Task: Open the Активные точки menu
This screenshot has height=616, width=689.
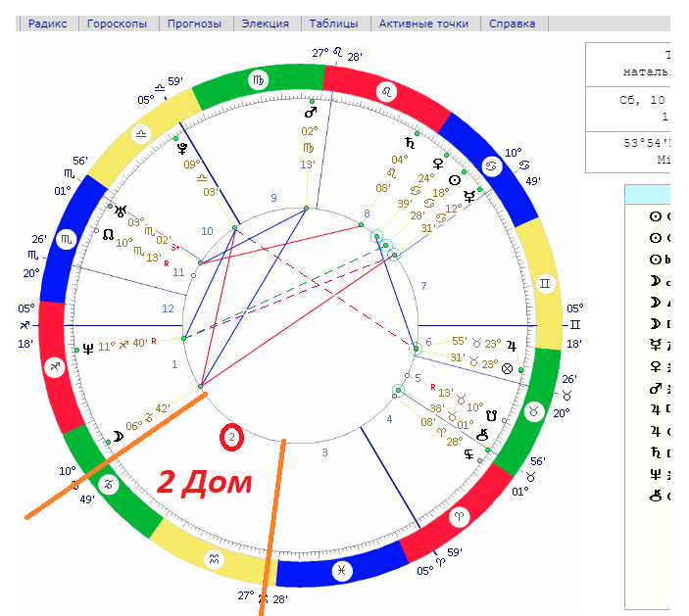Action: coord(423,24)
